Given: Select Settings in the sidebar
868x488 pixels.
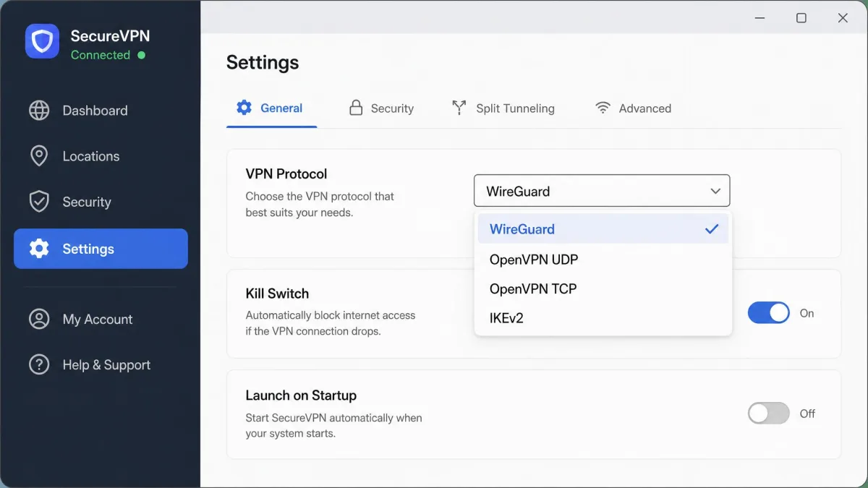Looking at the screenshot, I should pyautogui.click(x=101, y=249).
